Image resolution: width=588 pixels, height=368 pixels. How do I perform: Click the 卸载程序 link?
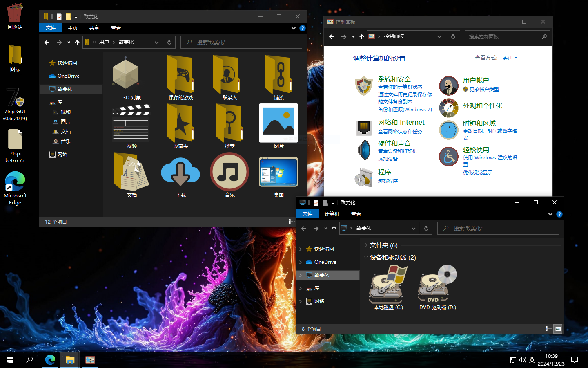tap(388, 181)
